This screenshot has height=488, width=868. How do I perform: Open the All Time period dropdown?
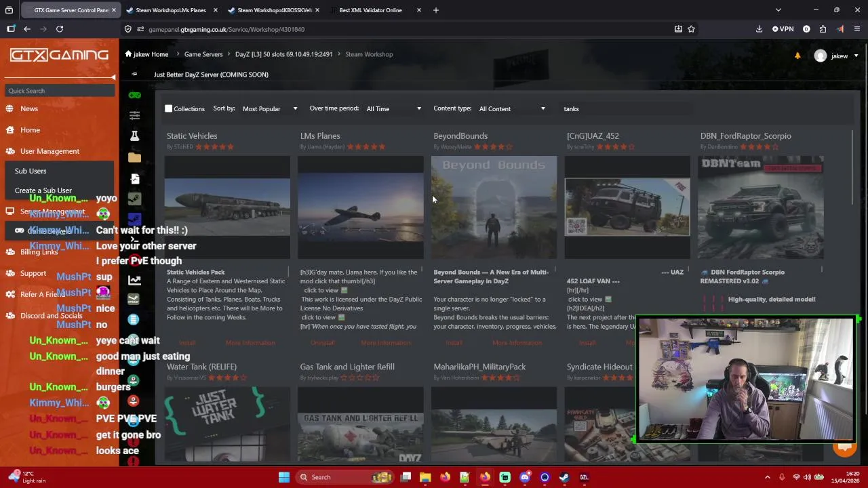pyautogui.click(x=393, y=108)
